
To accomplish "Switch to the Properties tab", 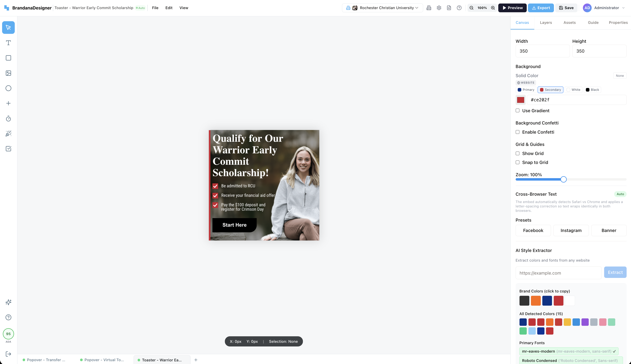I will (618, 23).
